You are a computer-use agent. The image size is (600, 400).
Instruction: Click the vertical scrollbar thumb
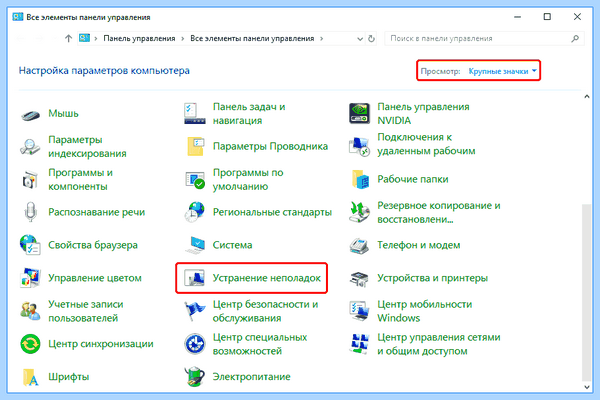coord(587,292)
